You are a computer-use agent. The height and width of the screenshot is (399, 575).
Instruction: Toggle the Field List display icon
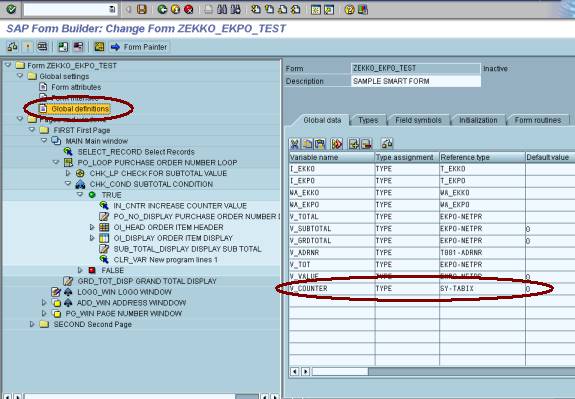[99, 47]
